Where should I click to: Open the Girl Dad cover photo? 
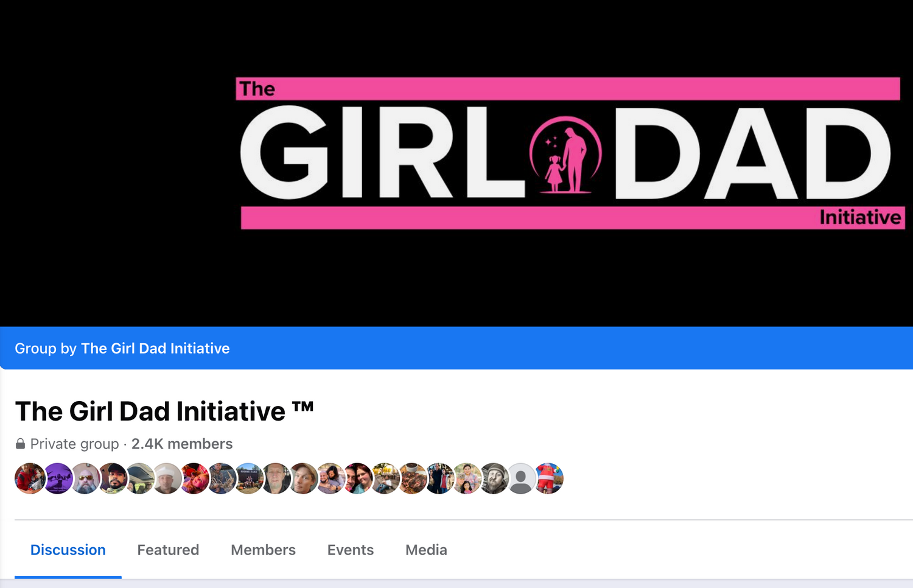[456, 163]
